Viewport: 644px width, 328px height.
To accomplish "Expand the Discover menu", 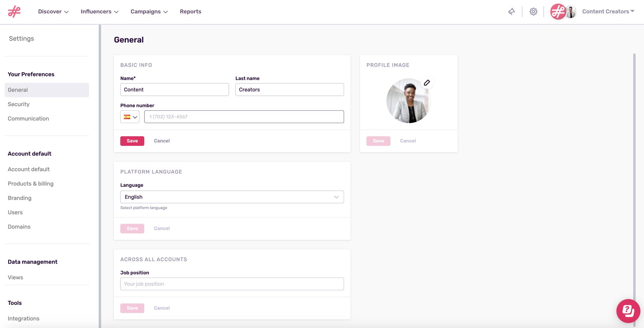I will (53, 12).
